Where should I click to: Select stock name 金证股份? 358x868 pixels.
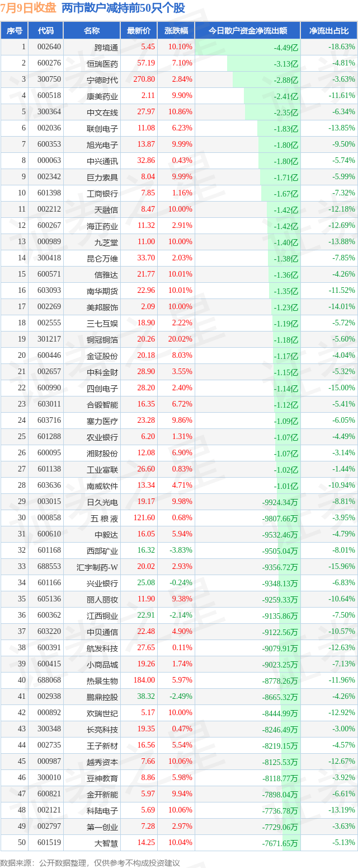pos(102,356)
